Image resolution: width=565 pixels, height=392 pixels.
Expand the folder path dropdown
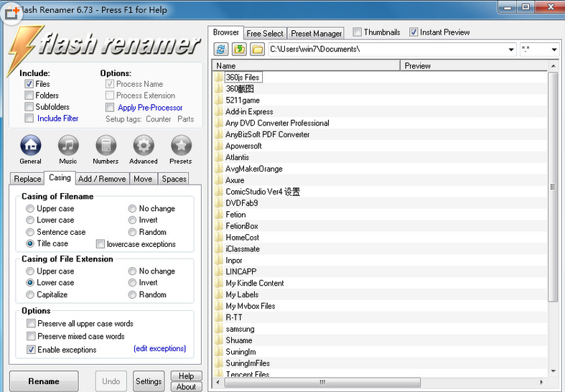(511, 50)
